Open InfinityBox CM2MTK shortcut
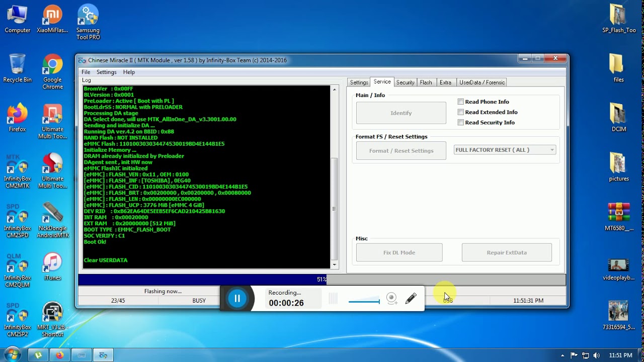Screen dimensions: 644x362 point(18,171)
